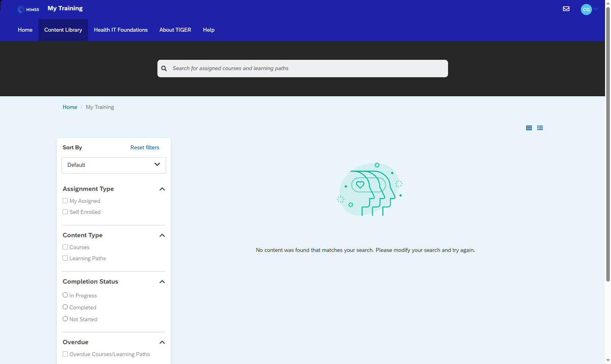Switch to grid view layout
The image size is (611, 364).
[529, 128]
